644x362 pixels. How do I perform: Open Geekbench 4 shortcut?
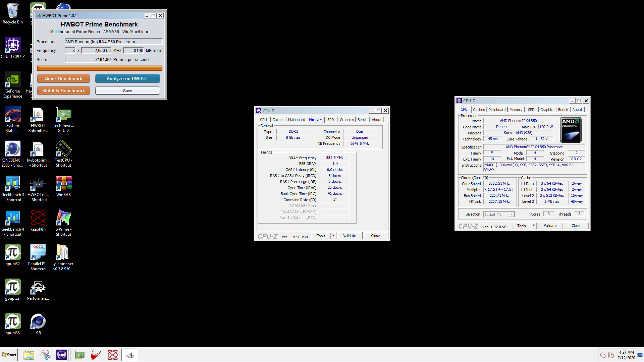click(13, 223)
